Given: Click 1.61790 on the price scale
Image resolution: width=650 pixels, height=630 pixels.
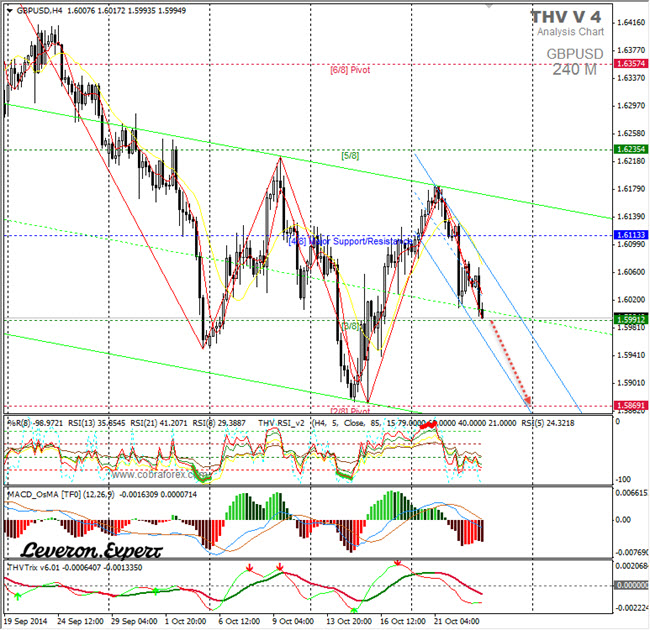Looking at the screenshot, I should coord(631,189).
